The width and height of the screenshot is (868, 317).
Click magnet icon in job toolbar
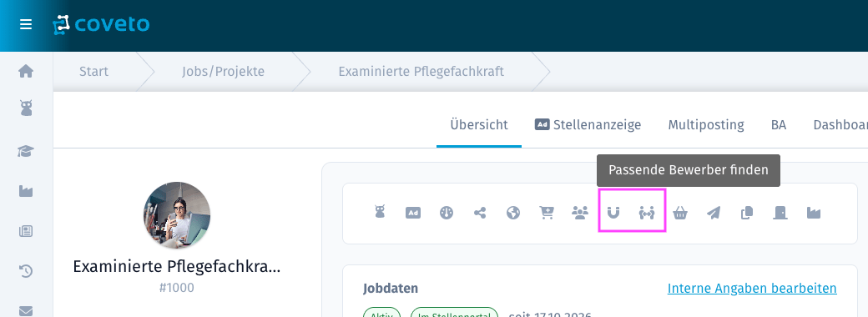coord(613,213)
